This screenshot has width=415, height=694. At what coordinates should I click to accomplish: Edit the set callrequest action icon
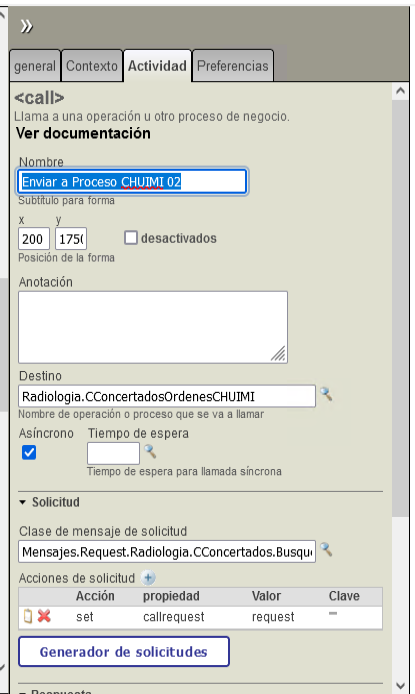click(x=28, y=616)
